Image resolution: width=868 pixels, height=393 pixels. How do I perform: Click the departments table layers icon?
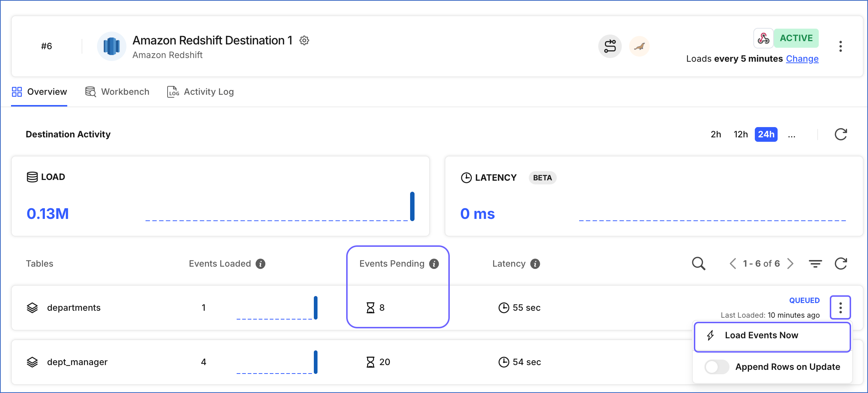pos(32,308)
